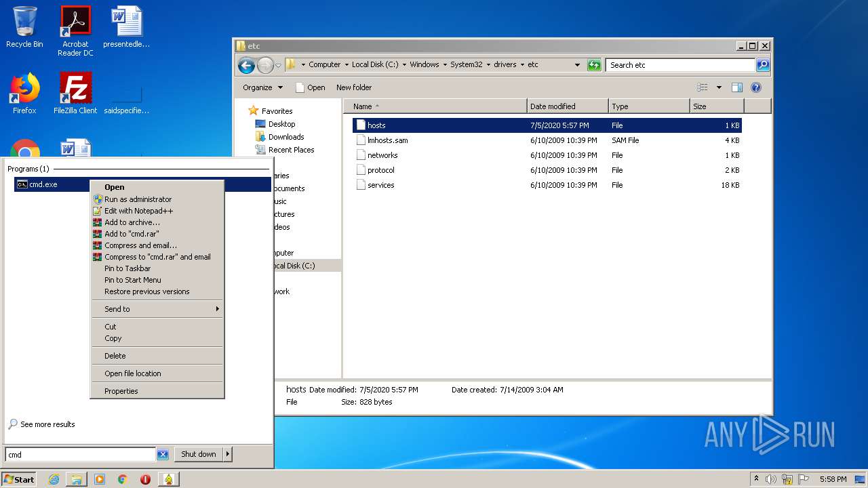
Task: Click the Start button
Action: tap(19, 479)
